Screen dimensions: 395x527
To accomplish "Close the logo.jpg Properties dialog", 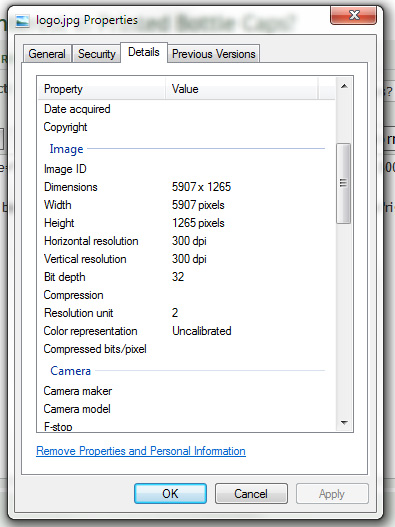I will 353,15.
